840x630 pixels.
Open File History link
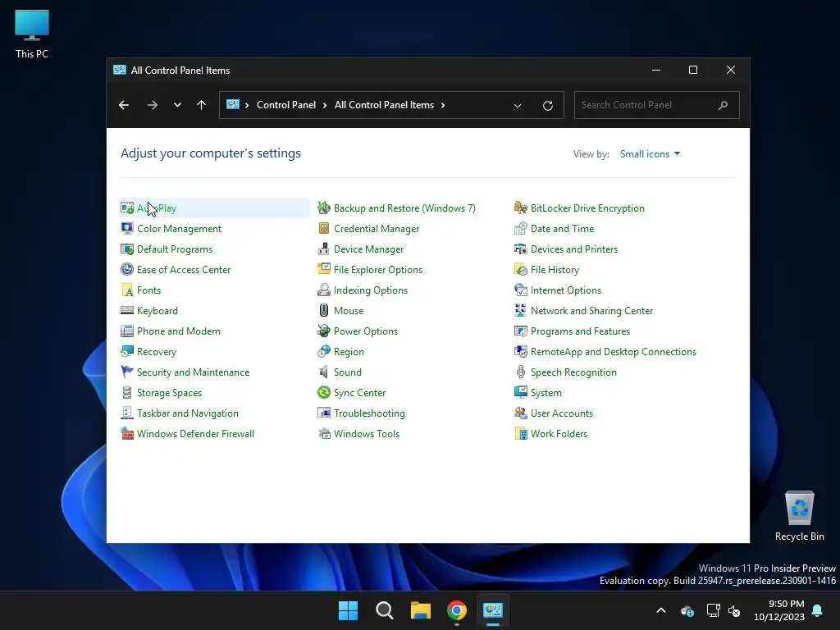tap(555, 269)
